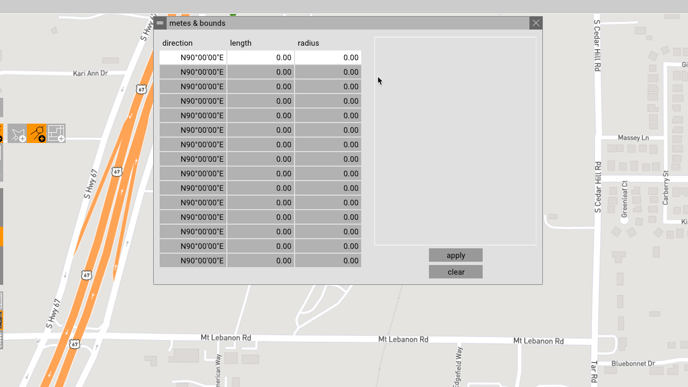688x387 pixels.
Task: Click the Bluebonnet Dr map label
Action: tap(633, 363)
